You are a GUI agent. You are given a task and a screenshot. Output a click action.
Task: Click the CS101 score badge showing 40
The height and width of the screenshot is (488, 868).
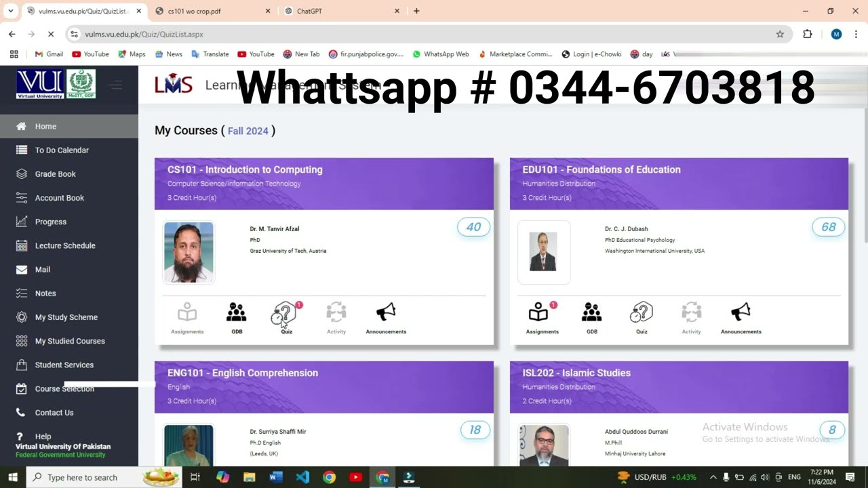click(473, 227)
